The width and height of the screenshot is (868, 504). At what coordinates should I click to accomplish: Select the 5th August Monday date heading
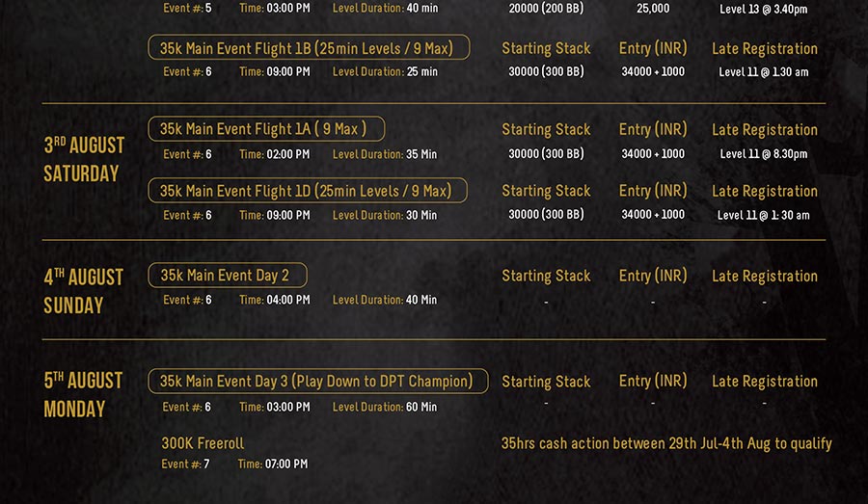pyautogui.click(x=83, y=394)
